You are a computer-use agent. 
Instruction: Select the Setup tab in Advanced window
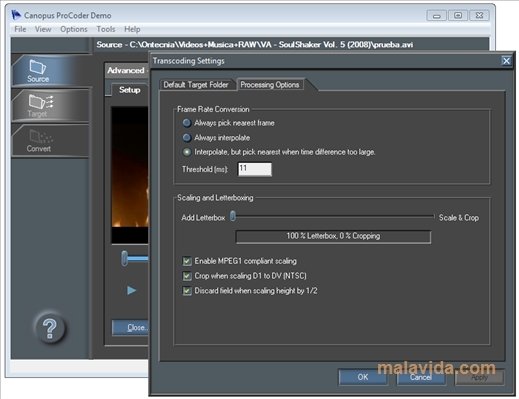coord(130,90)
